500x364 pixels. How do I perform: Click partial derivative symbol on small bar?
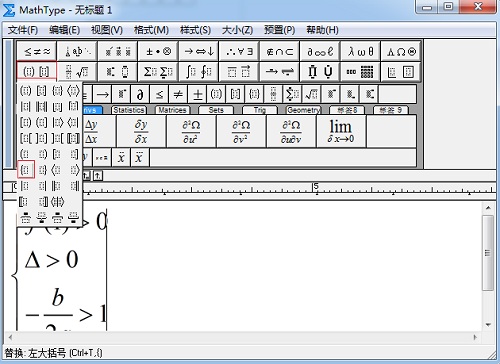coord(140,95)
